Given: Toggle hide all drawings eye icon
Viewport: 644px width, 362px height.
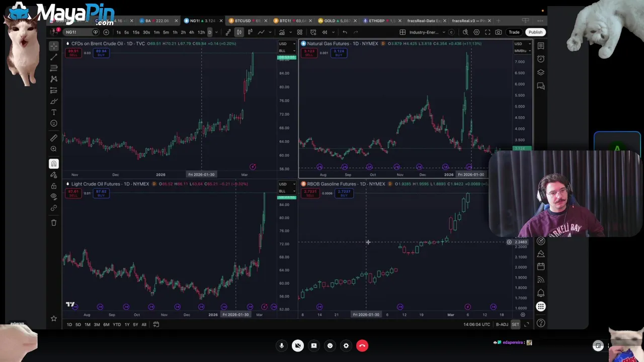Looking at the screenshot, I should pyautogui.click(x=54, y=197).
